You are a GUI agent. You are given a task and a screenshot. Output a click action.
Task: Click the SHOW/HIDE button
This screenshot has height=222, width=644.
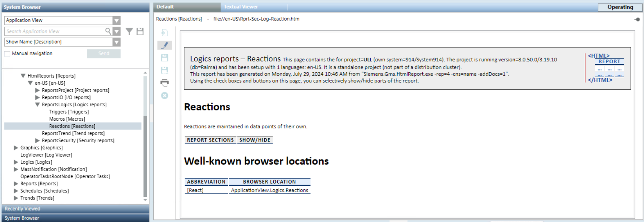[x=255, y=140]
